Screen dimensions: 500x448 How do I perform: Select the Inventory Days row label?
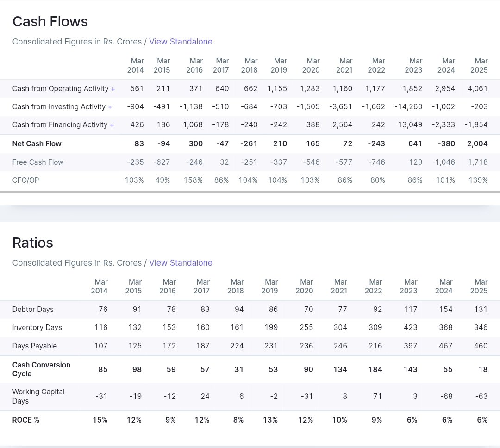coord(37,328)
